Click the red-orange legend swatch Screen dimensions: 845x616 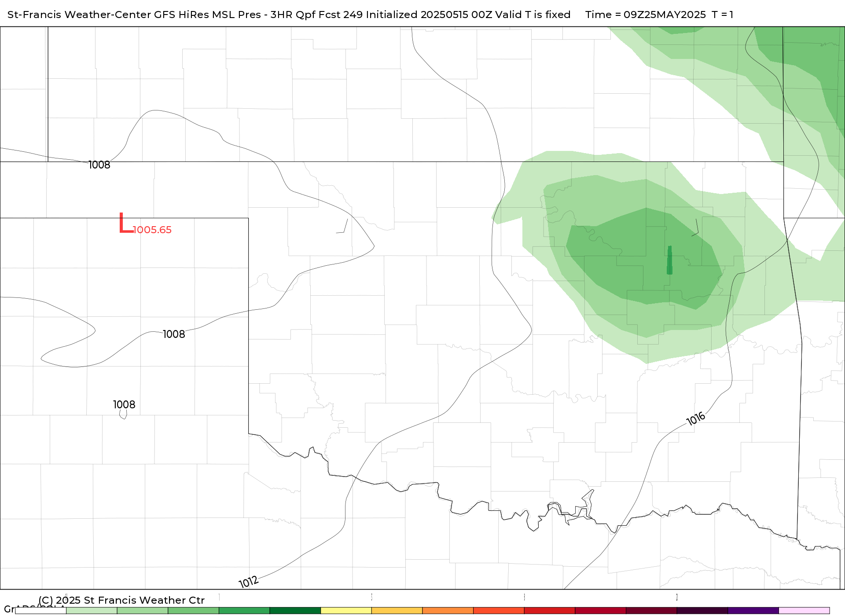pyautogui.click(x=499, y=611)
